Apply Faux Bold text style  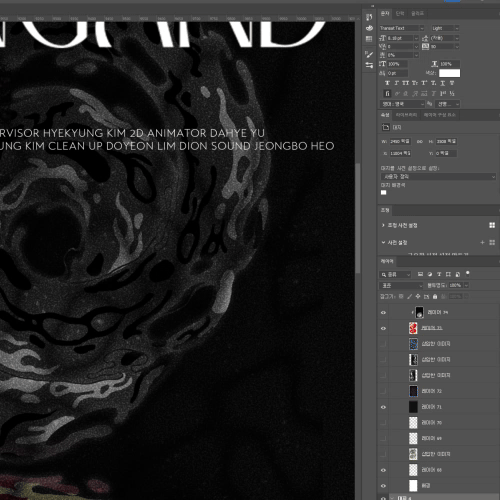coord(387,83)
